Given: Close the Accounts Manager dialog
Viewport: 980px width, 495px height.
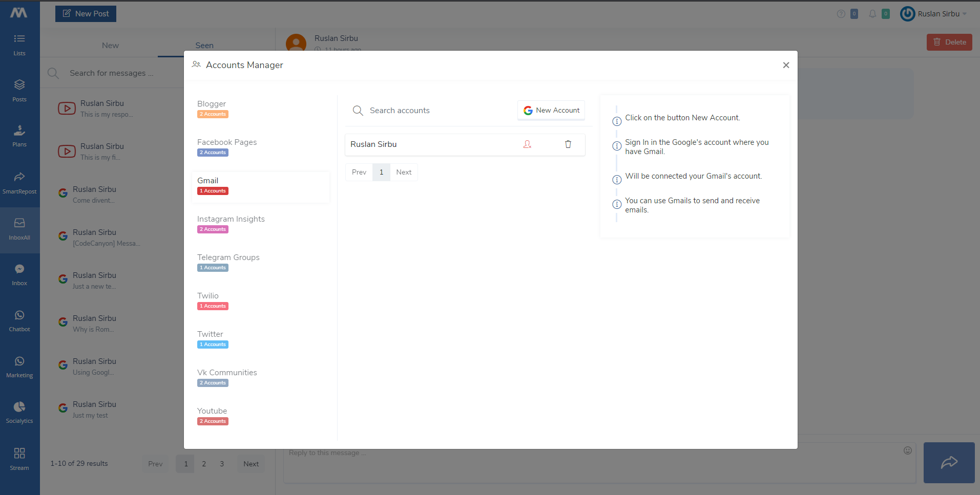Looking at the screenshot, I should [x=786, y=65].
